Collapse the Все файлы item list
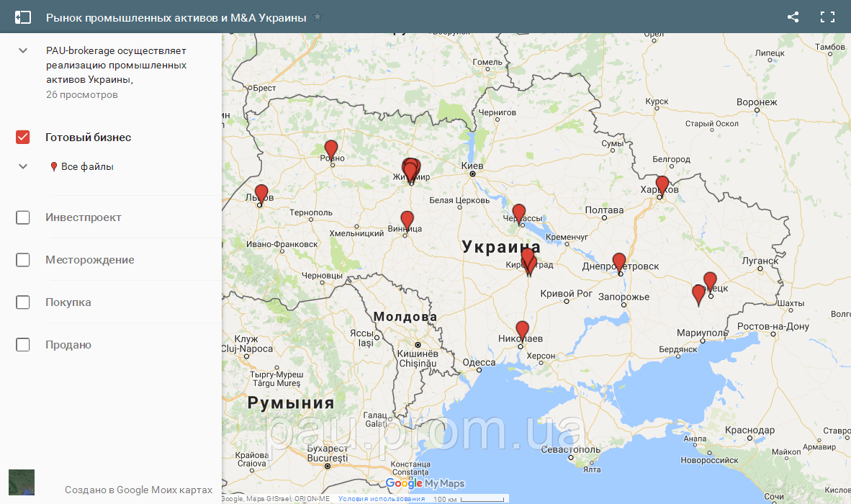Screen dimensions: 851x504 point(22,166)
